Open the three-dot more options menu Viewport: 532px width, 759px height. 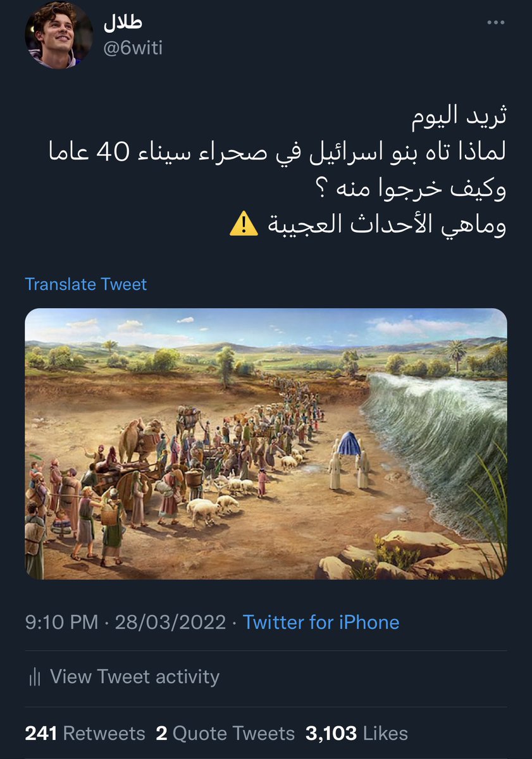(x=497, y=23)
